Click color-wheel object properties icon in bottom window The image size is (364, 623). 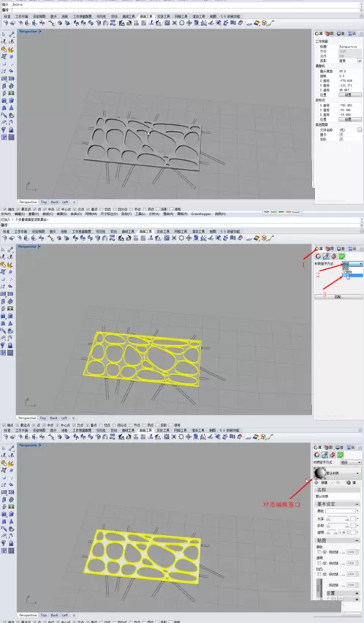317,455
